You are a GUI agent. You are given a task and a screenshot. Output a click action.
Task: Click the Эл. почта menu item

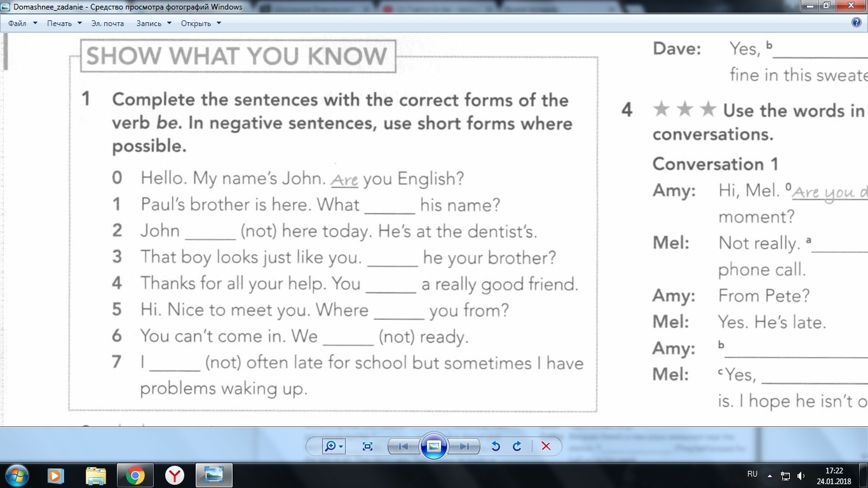[x=107, y=24]
